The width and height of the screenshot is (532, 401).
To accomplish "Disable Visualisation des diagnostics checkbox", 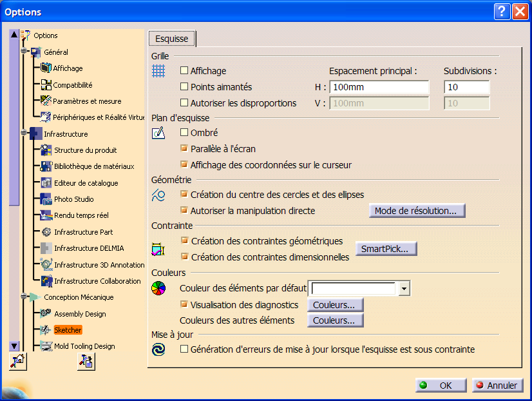I will click(184, 304).
